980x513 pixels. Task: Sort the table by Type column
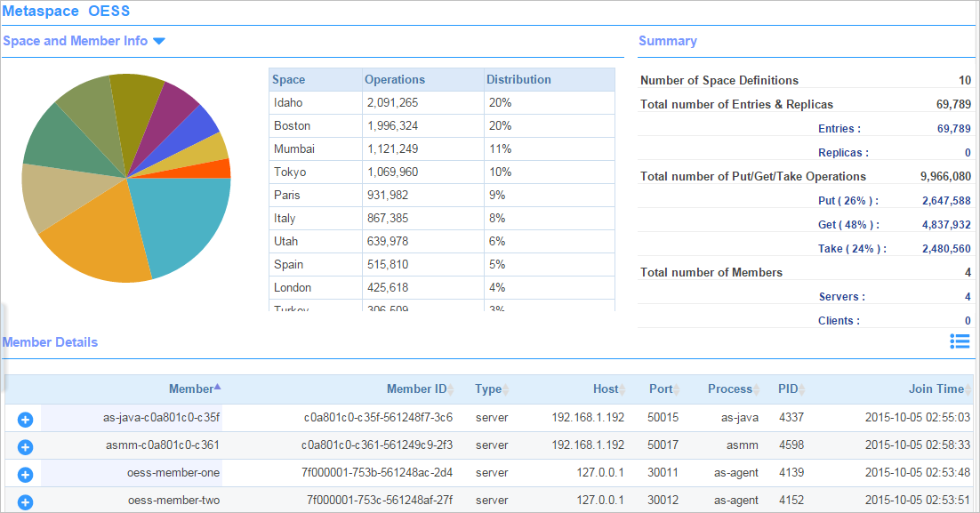coord(490,389)
